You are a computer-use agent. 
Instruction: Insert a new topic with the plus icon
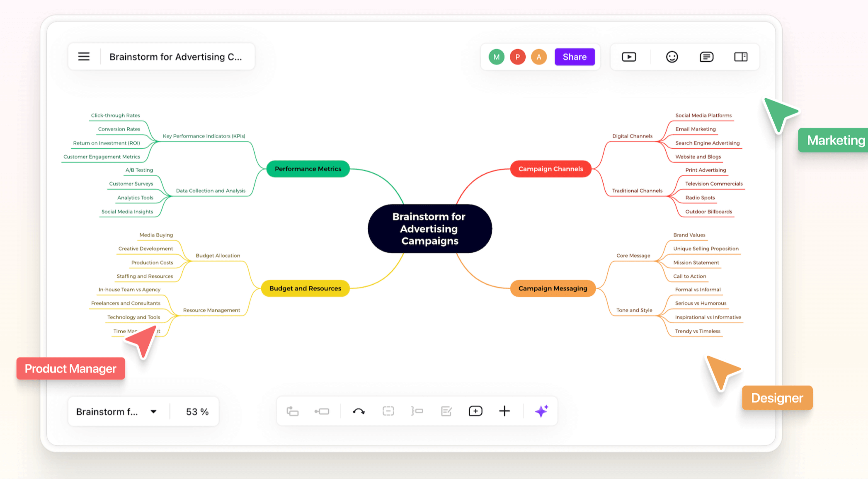point(504,411)
